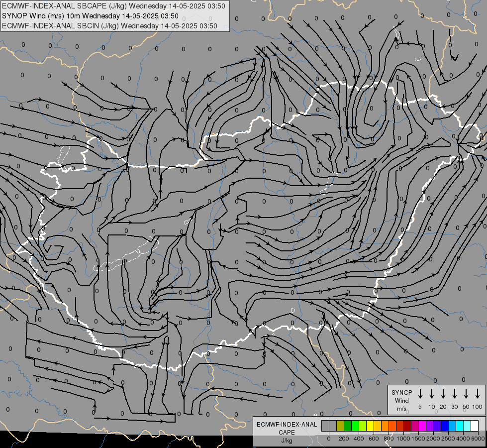This screenshot has height=448, width=487.
Task: Click the 5 m/s wind arrow symbol
Action: pyautogui.click(x=420, y=394)
